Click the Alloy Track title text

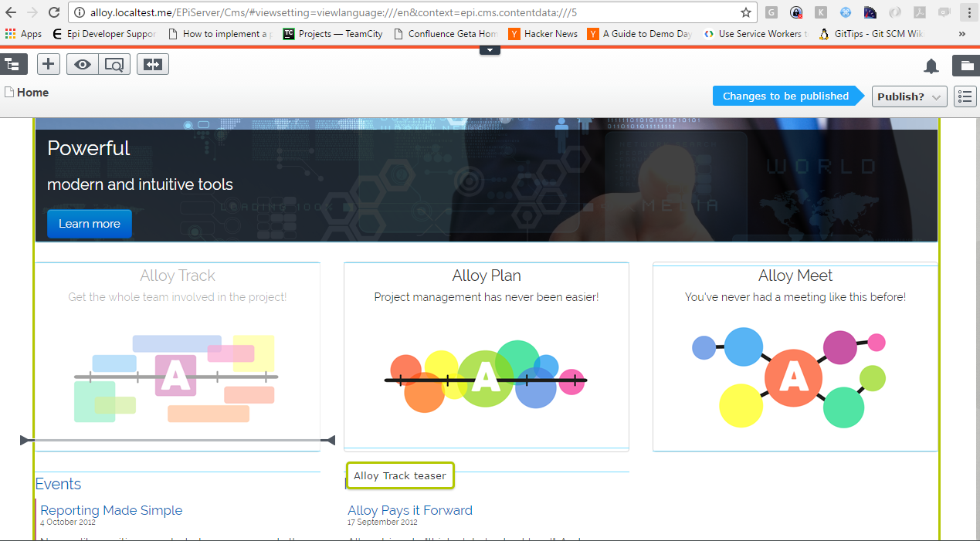click(178, 276)
